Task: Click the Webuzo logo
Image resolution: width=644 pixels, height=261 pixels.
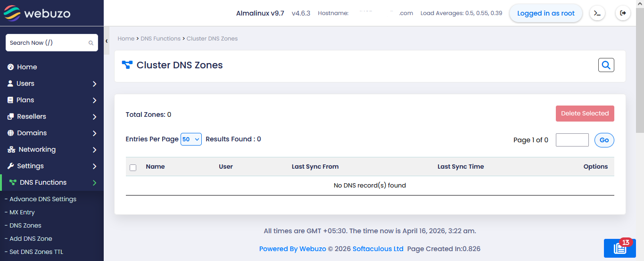Action: [x=37, y=13]
